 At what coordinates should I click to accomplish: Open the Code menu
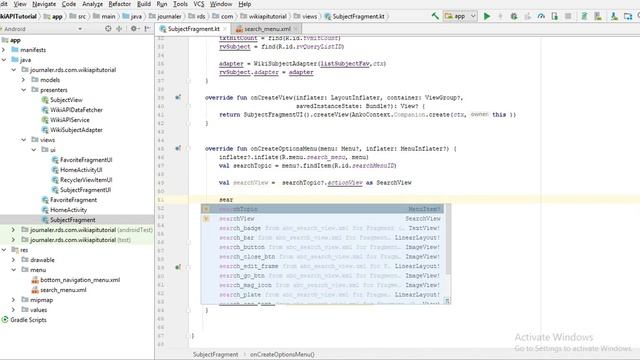pyautogui.click(x=69, y=4)
